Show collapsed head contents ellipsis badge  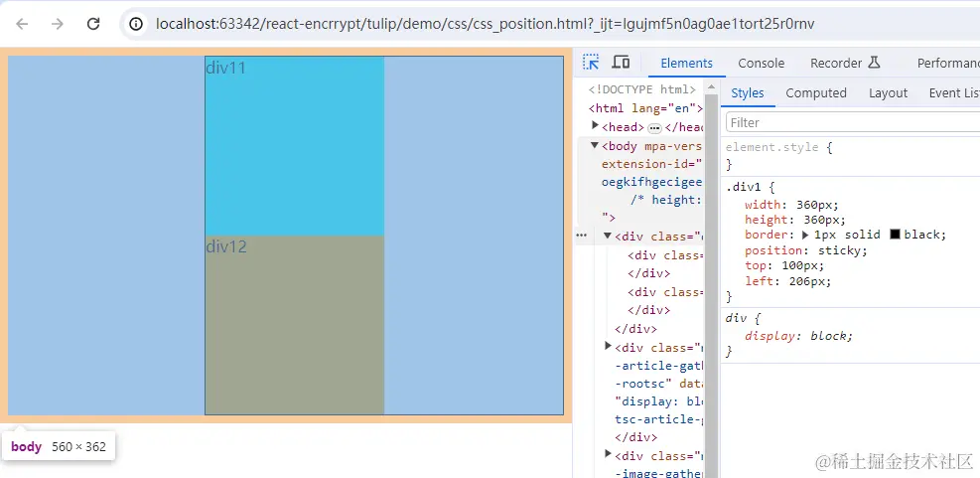click(x=654, y=127)
